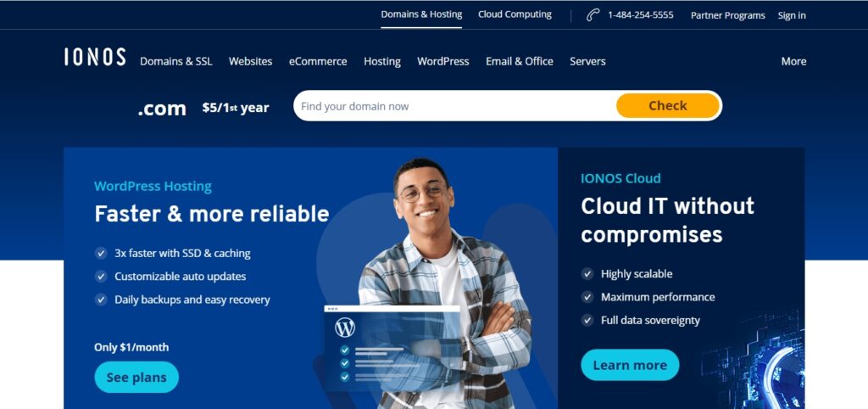Click the Cloud IT without compromises headline
The width and height of the screenshot is (868, 409).
[x=667, y=220]
